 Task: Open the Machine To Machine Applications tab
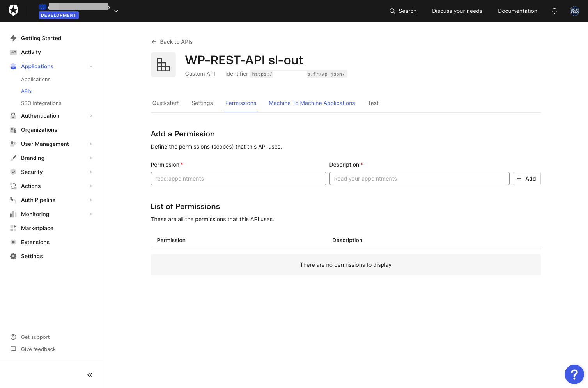pyautogui.click(x=312, y=103)
